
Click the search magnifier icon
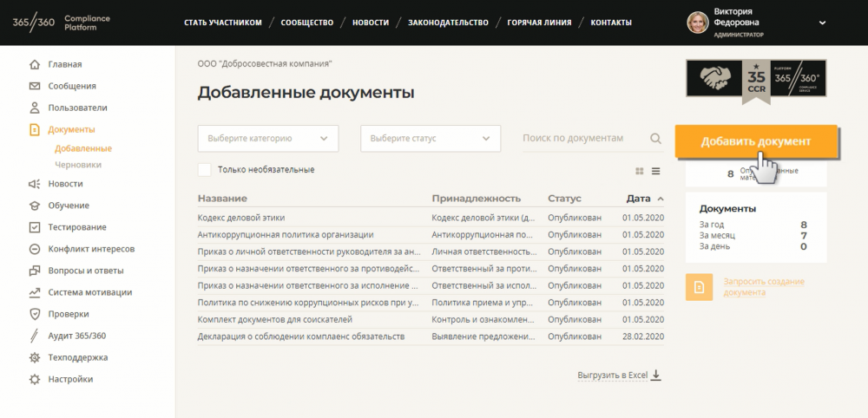click(x=655, y=138)
